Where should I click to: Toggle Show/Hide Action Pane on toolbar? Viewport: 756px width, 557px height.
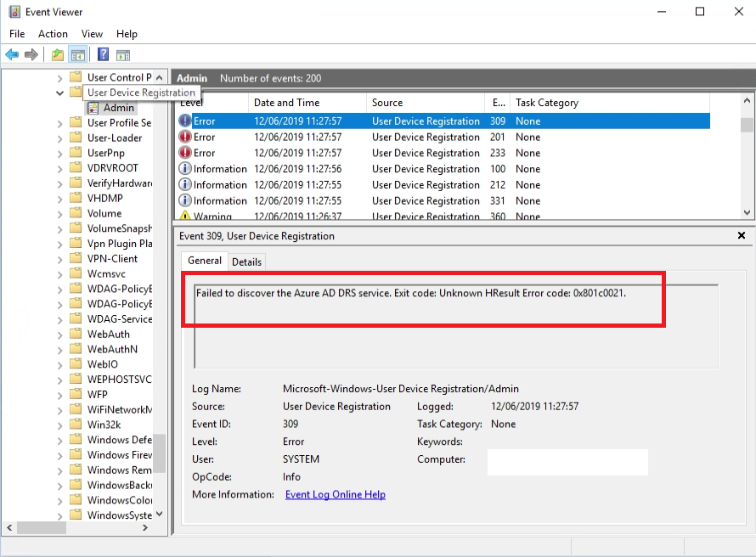[x=123, y=55]
